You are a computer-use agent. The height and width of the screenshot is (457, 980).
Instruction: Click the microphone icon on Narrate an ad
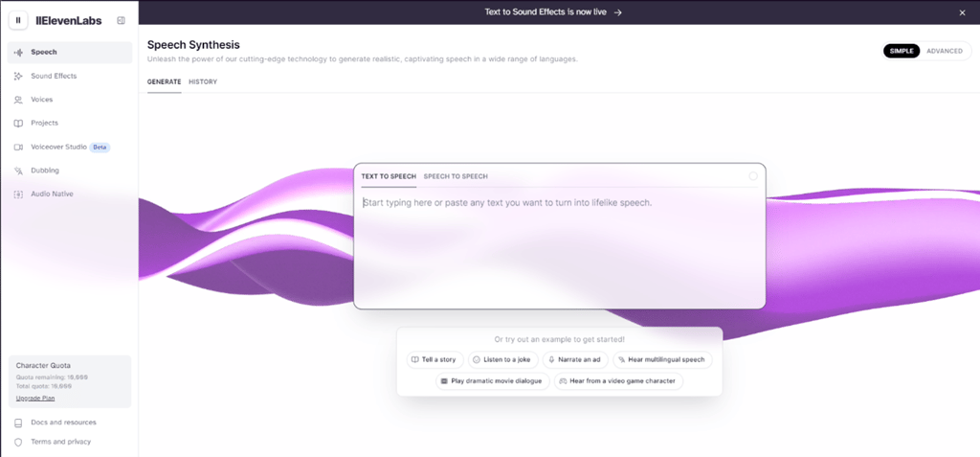(x=551, y=360)
